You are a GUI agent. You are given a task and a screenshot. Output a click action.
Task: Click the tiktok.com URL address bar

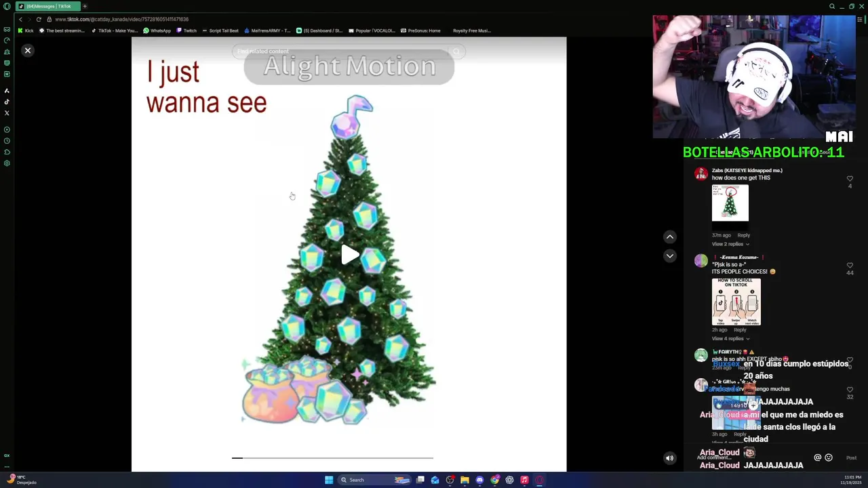(122, 19)
